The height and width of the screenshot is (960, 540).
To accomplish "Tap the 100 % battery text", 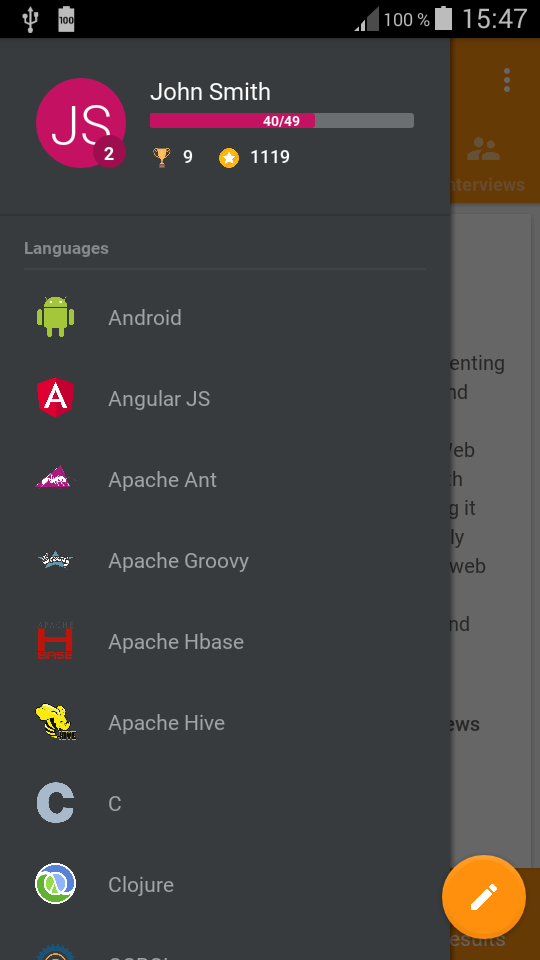I will point(407,20).
